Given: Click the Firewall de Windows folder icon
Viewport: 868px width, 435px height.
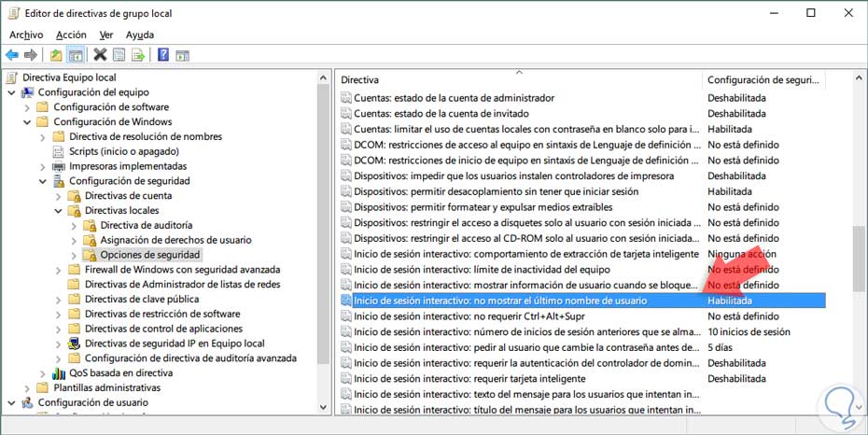Looking at the screenshot, I should [74, 270].
